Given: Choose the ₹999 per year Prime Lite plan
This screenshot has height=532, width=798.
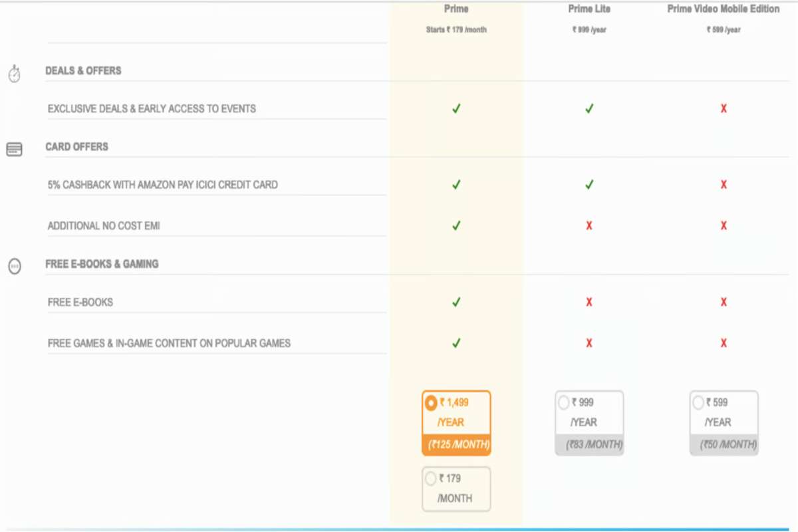Looking at the screenshot, I should point(589,423).
